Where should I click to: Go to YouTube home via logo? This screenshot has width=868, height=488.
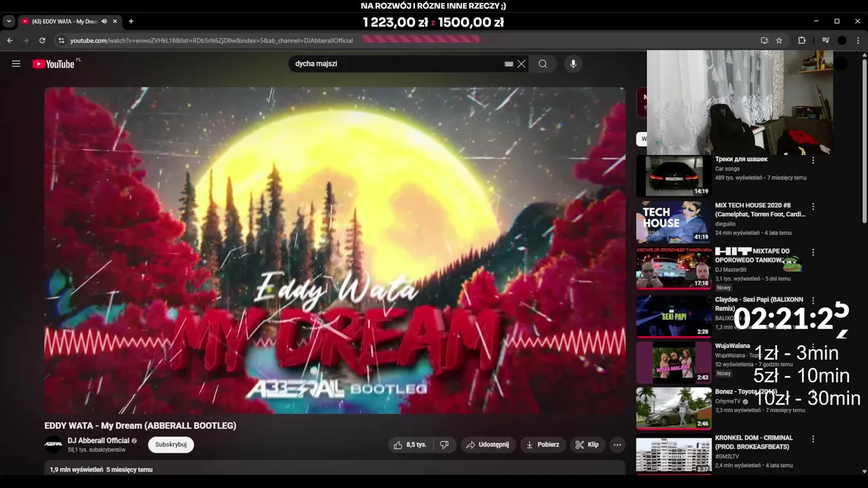54,64
